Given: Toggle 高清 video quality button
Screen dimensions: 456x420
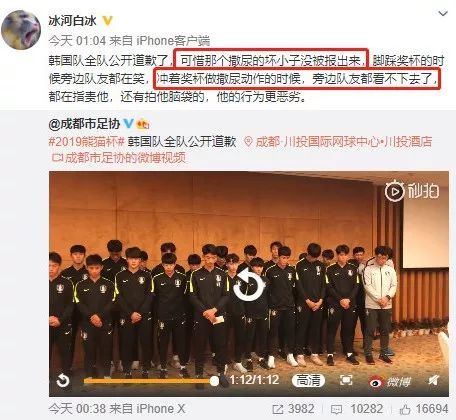Looking at the screenshot, I should pyautogui.click(x=308, y=380).
